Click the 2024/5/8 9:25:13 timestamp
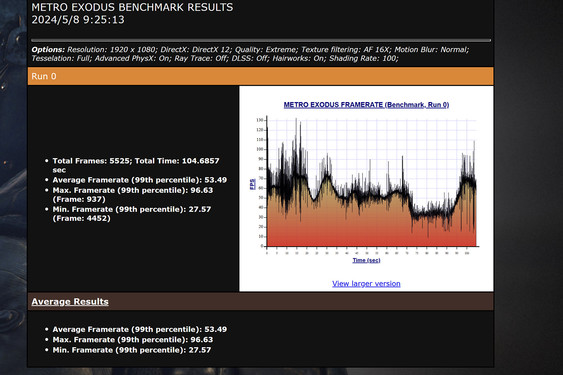The height and width of the screenshot is (375, 563). pos(78,19)
